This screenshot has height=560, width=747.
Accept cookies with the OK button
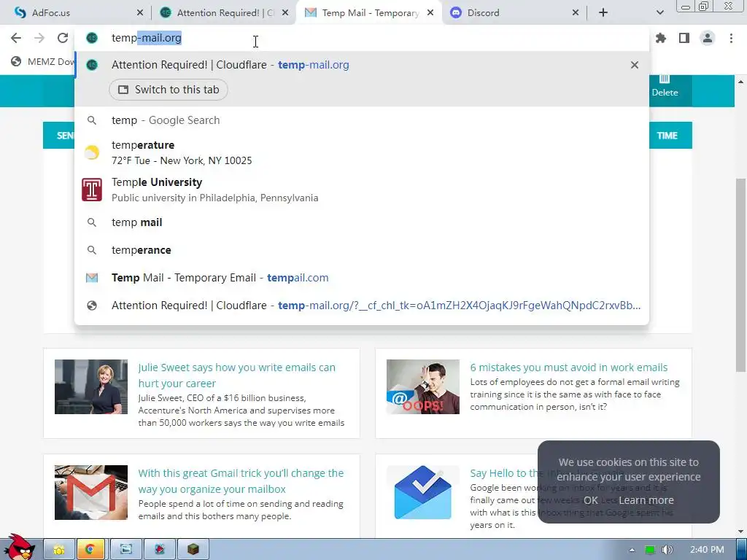point(591,500)
